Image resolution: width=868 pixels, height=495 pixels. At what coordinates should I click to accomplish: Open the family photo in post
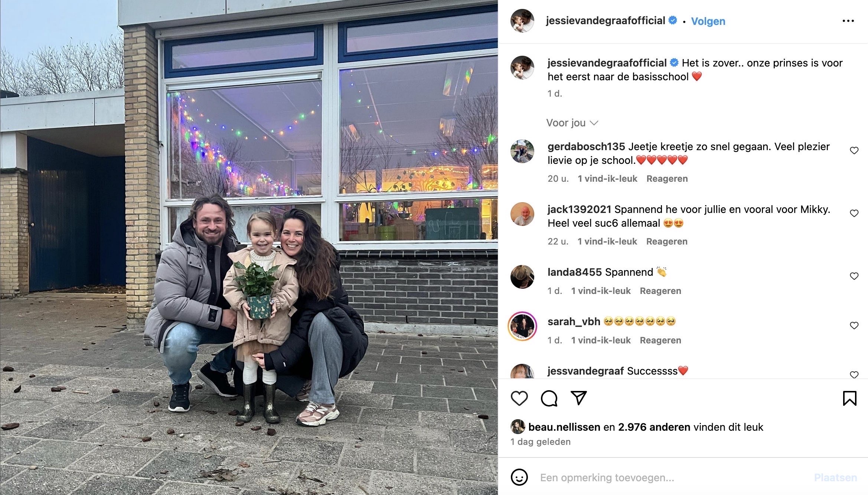(x=249, y=247)
